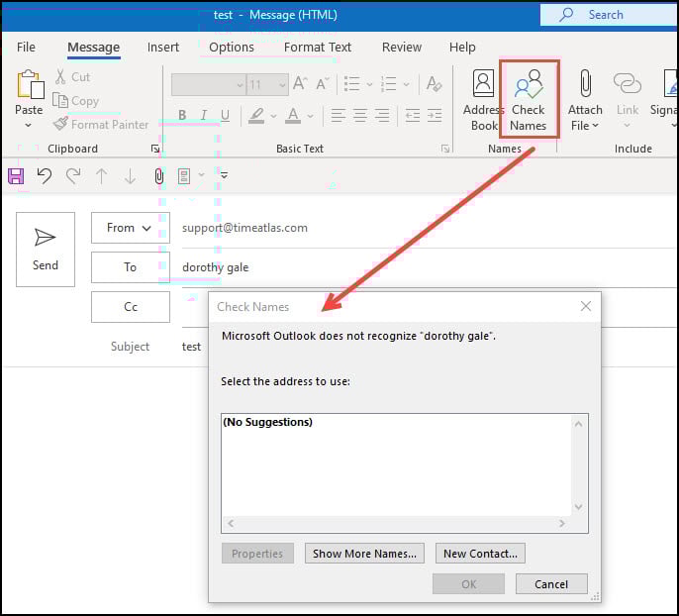Click the Subject field containing test
679x616 pixels.
pos(194,347)
